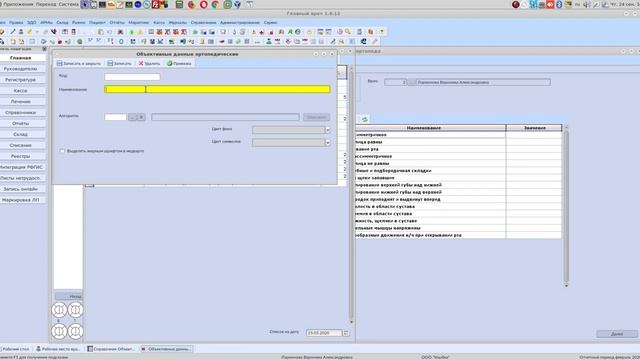
Task: Click the Врач name field in the right window
Action: pyautogui.click(x=483, y=82)
